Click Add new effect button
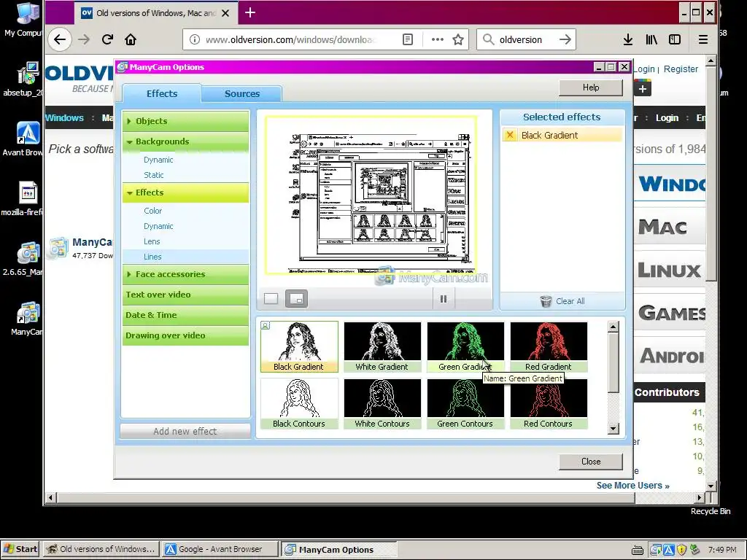 185,432
